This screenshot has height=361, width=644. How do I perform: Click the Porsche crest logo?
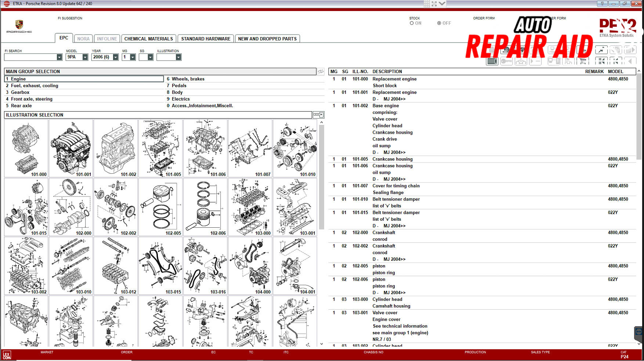coord(19,25)
